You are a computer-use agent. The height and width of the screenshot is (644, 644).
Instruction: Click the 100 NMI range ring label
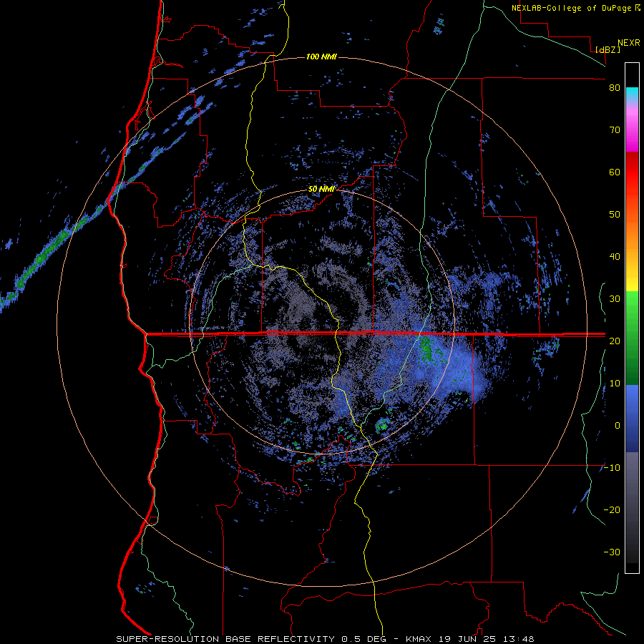(x=321, y=57)
